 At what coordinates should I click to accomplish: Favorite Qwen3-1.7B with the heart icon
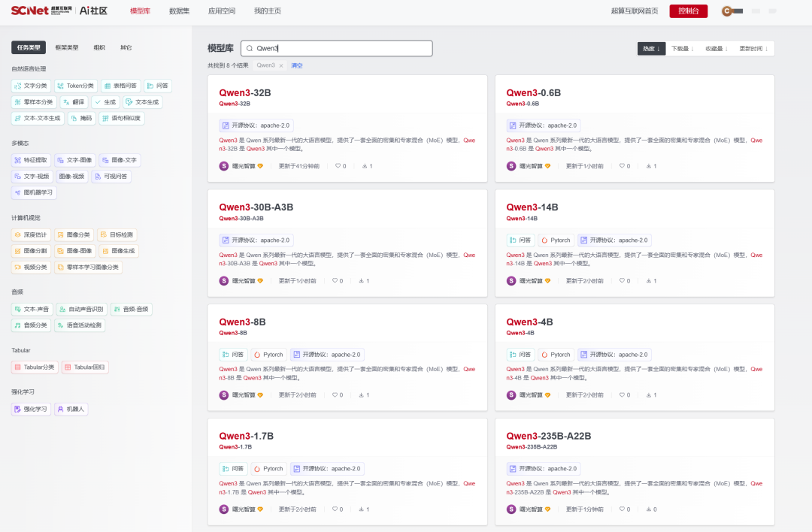point(335,509)
